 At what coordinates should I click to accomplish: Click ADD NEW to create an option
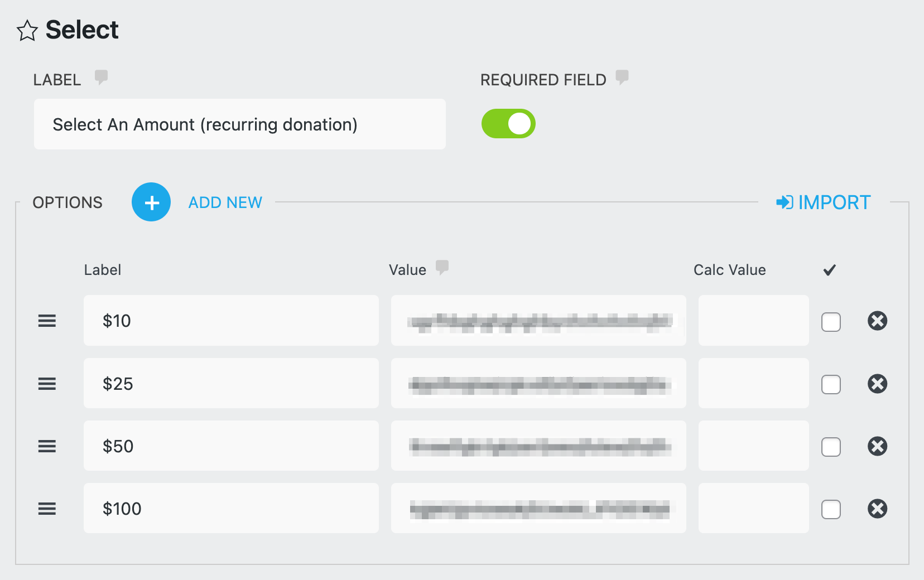pos(225,202)
